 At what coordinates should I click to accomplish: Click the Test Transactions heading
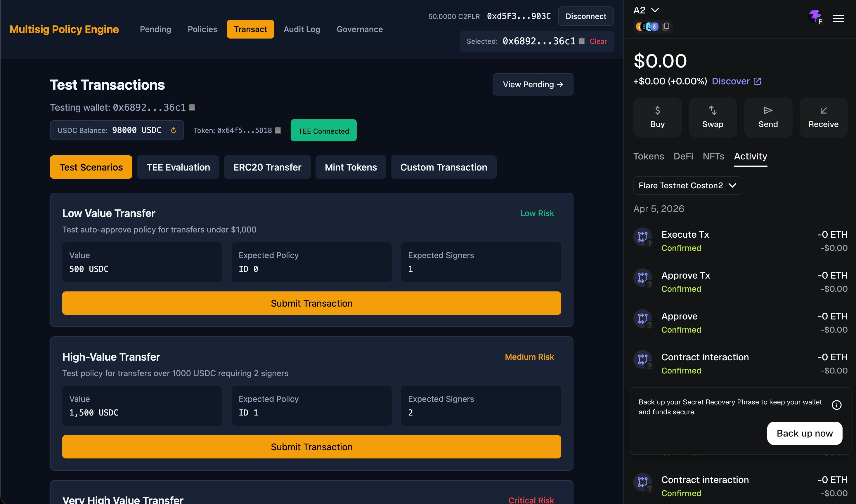pos(107,85)
